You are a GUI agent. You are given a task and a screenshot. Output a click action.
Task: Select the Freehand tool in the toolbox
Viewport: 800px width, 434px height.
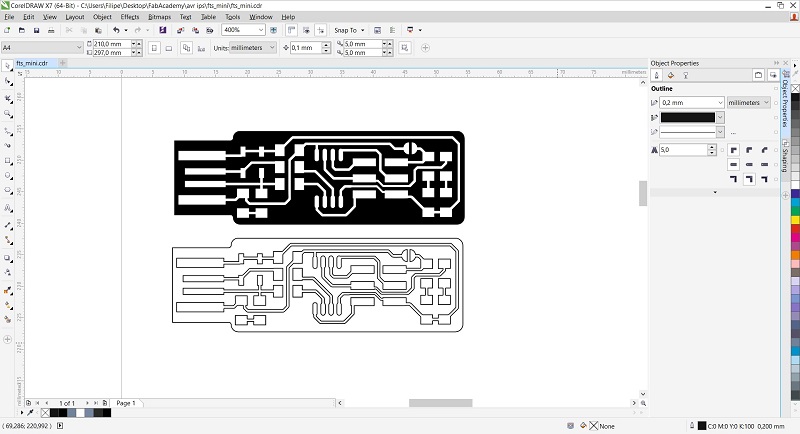click(x=8, y=131)
